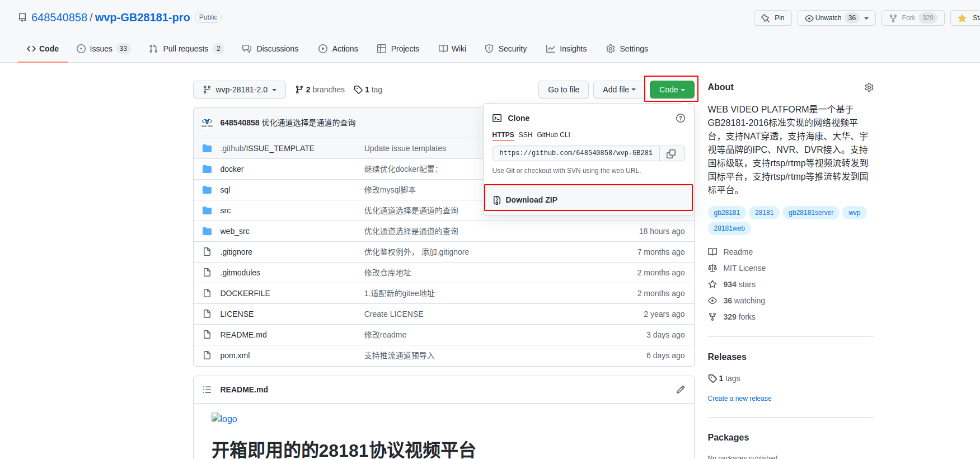Copy the HTTPS clone URL to clipboard

click(672, 153)
